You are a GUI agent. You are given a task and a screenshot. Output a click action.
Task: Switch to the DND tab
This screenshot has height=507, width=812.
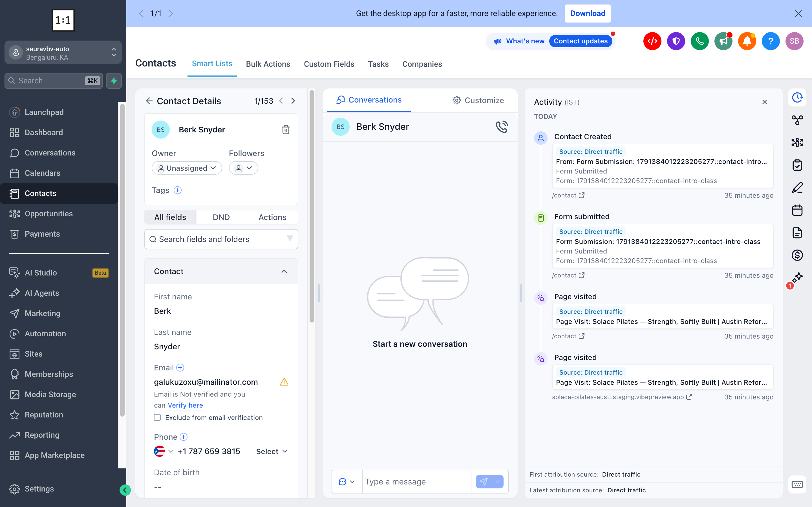pos(221,217)
